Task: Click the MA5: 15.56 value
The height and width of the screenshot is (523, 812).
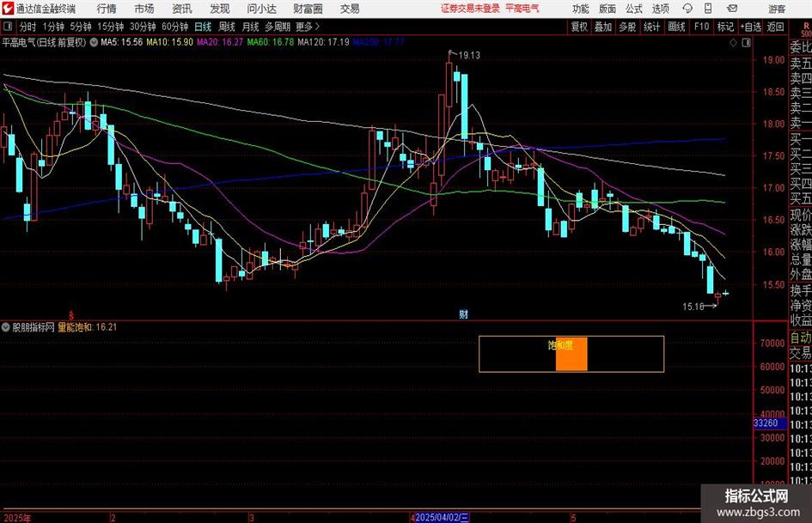Action: tap(122, 42)
